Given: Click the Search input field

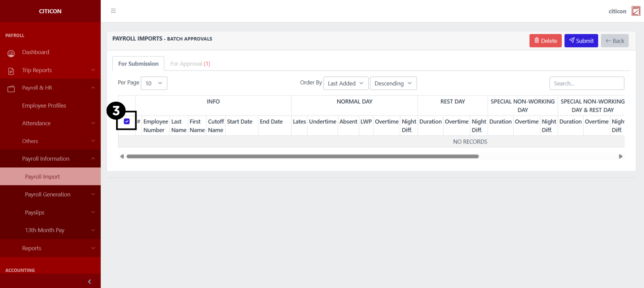Looking at the screenshot, I should coord(586,83).
